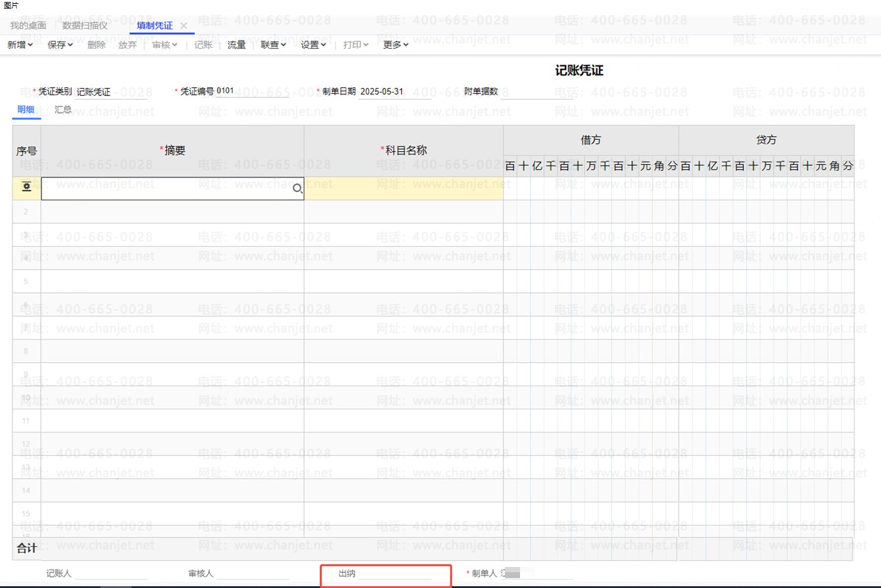The width and height of the screenshot is (881, 588).
Task: Expand the 新增 dropdown
Action: (x=20, y=45)
